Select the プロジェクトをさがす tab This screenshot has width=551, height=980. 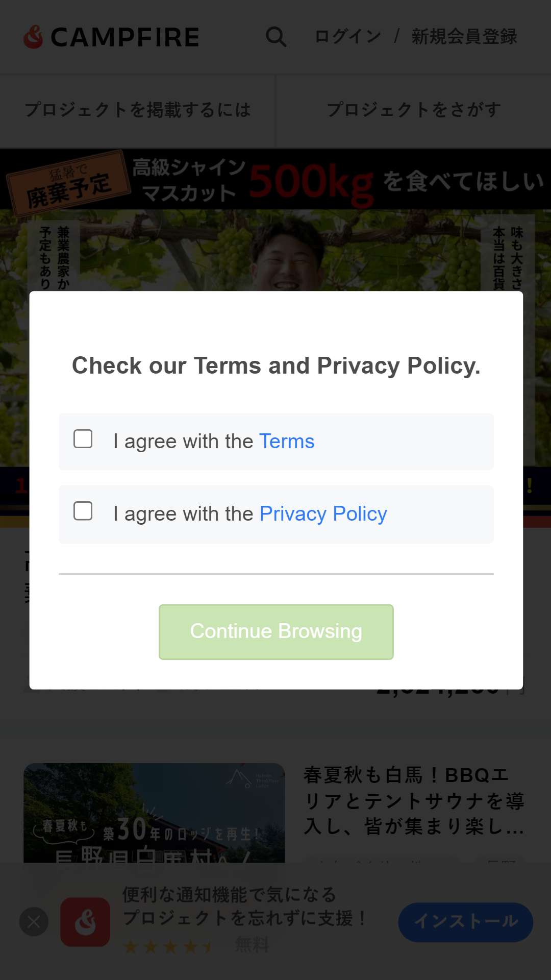[x=414, y=110]
